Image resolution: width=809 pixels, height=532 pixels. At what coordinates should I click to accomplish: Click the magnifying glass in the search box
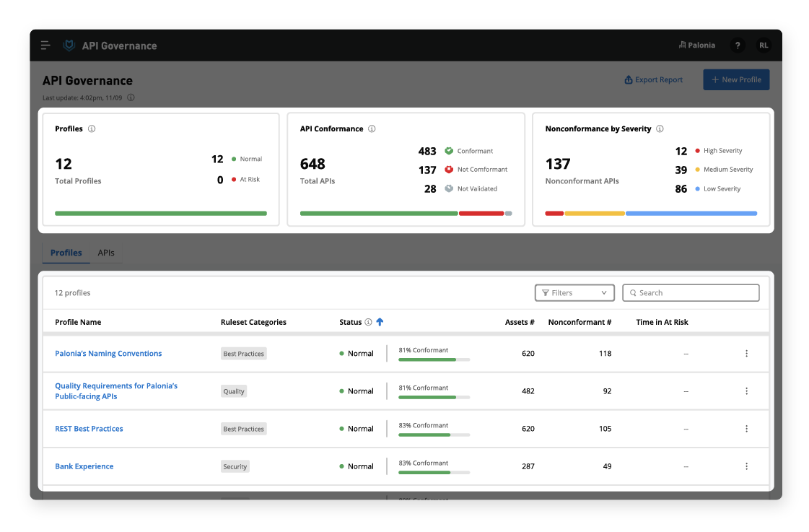(x=633, y=292)
